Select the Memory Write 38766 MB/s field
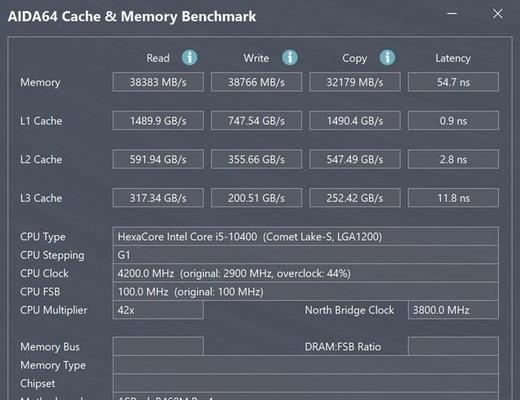The height and width of the screenshot is (400, 520). [256, 82]
